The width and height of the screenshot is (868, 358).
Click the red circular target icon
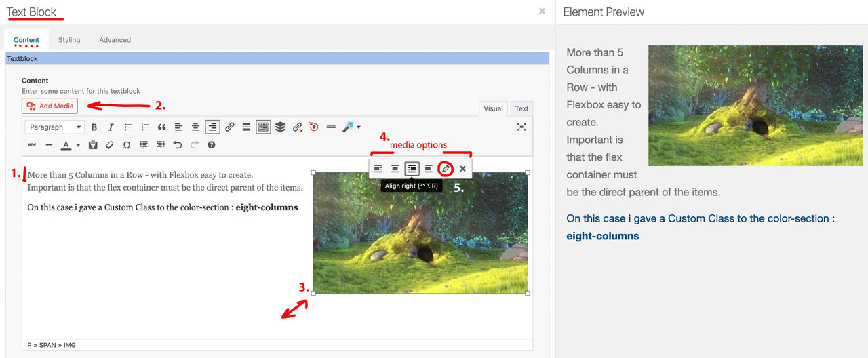pyautogui.click(x=314, y=127)
